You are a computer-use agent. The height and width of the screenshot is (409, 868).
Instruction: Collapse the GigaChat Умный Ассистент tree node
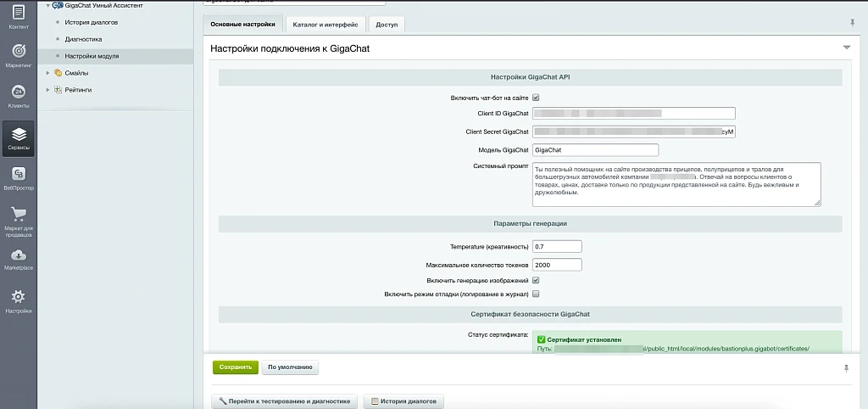pyautogui.click(x=48, y=6)
